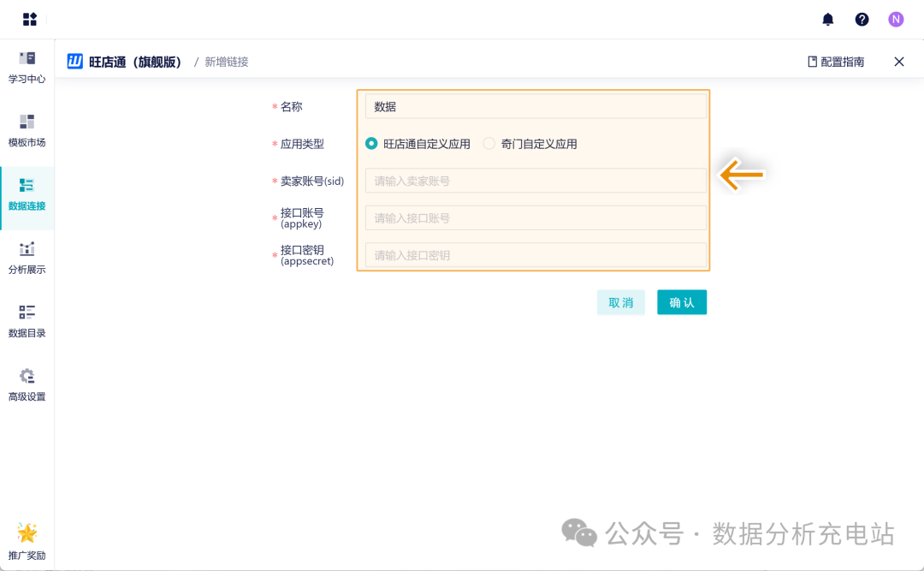The width and height of the screenshot is (924, 571).
Task: Open 分析展示 in the sidebar
Action: 27,259
